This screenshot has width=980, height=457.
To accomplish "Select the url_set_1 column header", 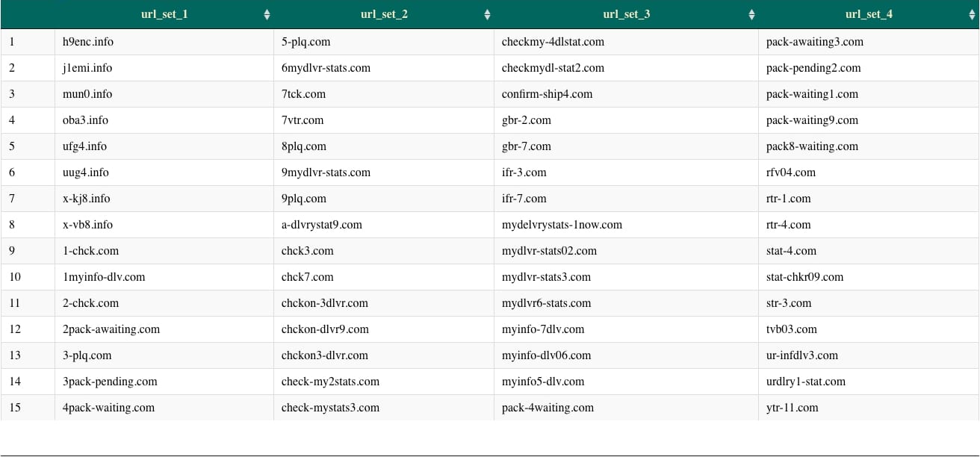I will pyautogui.click(x=164, y=13).
